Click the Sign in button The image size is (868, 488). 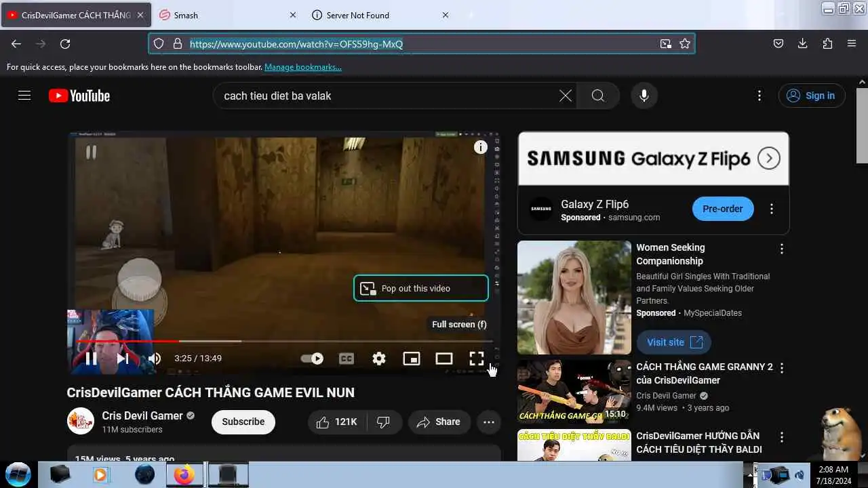click(x=812, y=96)
